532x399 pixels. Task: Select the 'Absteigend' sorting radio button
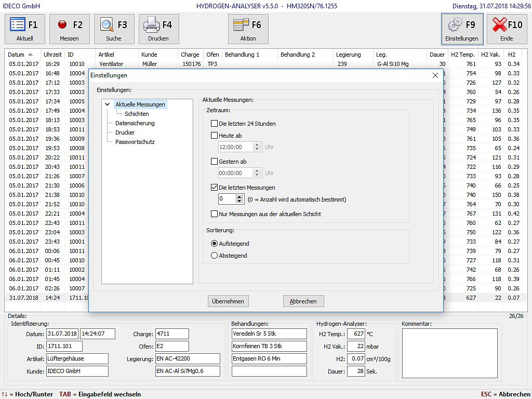pos(214,256)
